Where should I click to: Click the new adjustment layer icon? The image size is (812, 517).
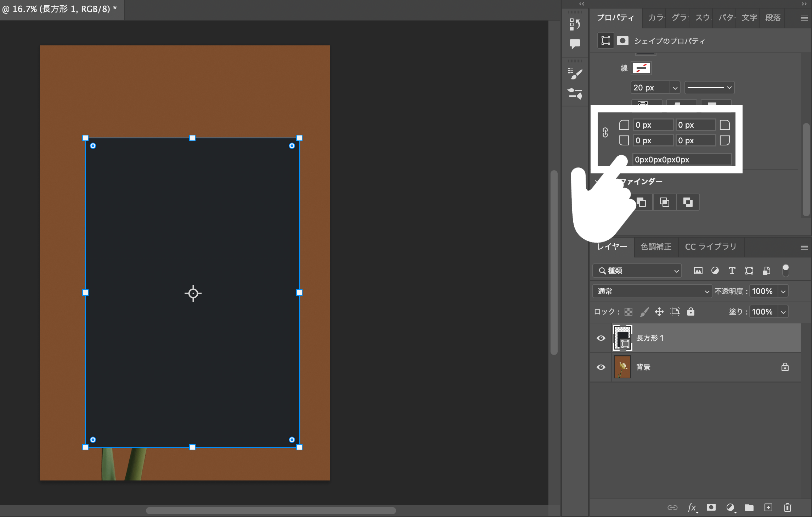(x=730, y=507)
